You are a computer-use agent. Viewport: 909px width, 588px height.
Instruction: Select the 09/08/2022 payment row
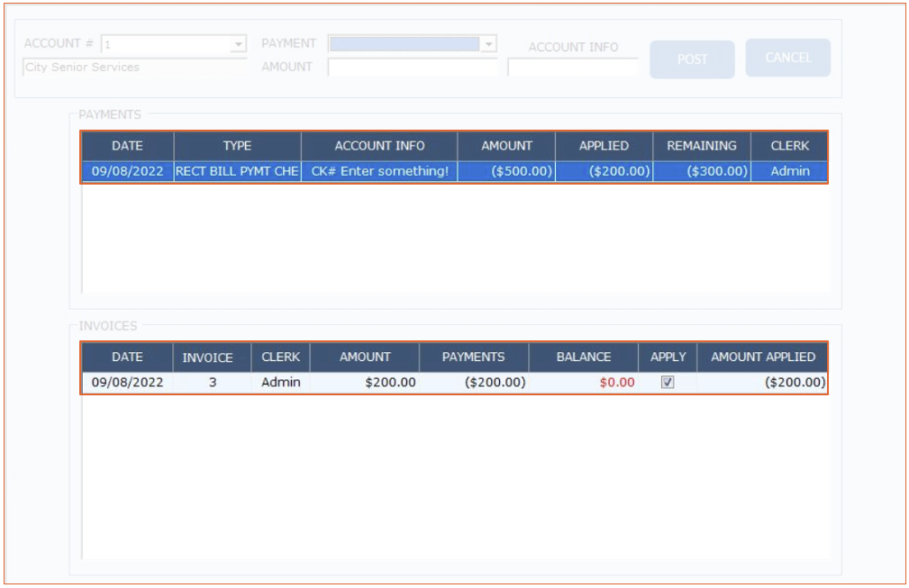127,171
